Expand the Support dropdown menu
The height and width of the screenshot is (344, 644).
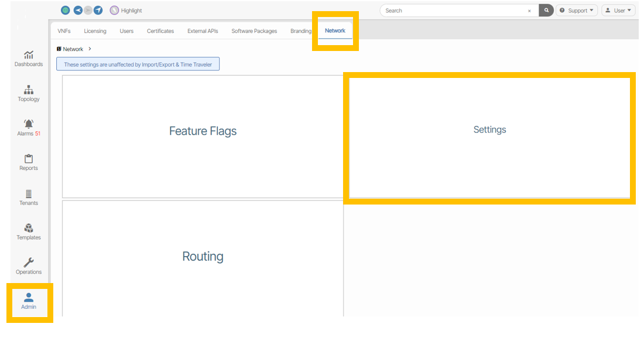[x=577, y=11]
